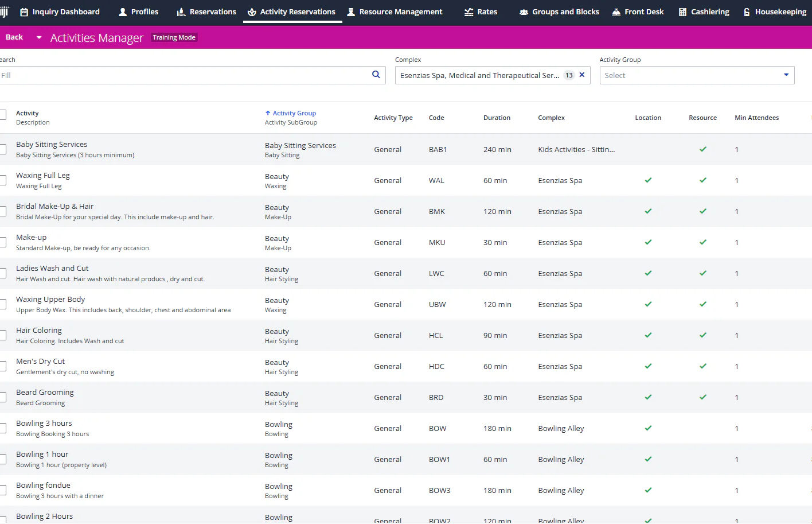The image size is (812, 524).
Task: Click the Bowling fondue activity name
Action: [x=43, y=486]
